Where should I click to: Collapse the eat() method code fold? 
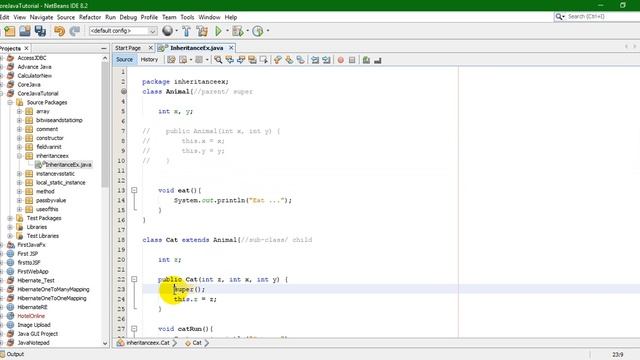134,190
